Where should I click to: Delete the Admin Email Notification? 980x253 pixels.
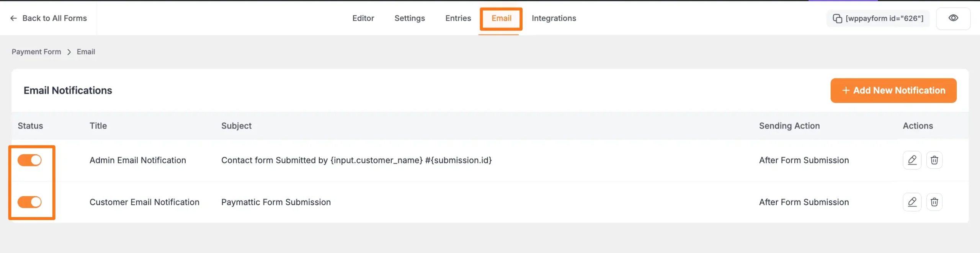click(934, 160)
